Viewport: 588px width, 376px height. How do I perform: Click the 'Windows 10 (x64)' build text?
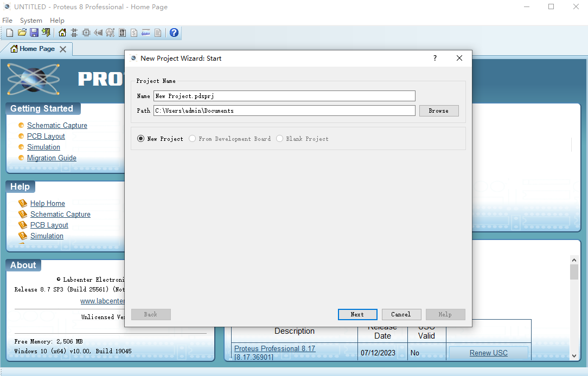click(x=73, y=351)
